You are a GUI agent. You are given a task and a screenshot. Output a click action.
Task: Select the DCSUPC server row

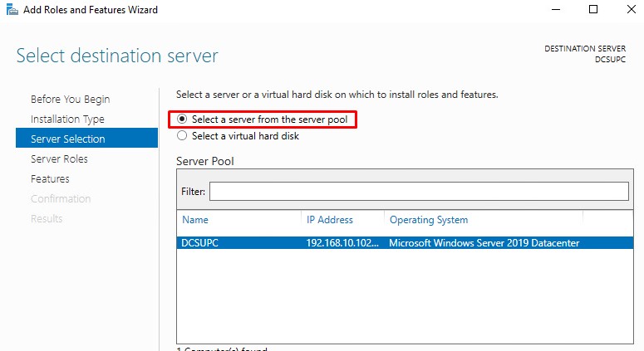pyautogui.click(x=405, y=243)
